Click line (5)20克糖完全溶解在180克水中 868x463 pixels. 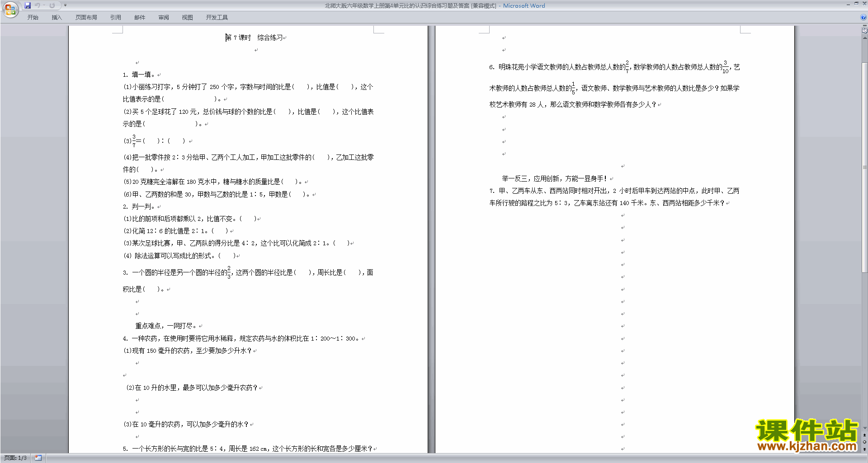point(213,182)
